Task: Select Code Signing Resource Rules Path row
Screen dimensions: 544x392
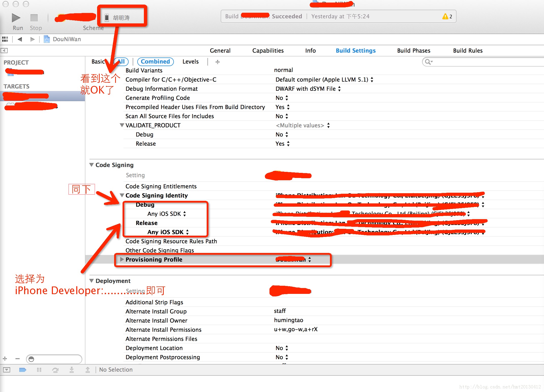Action: 334,241
